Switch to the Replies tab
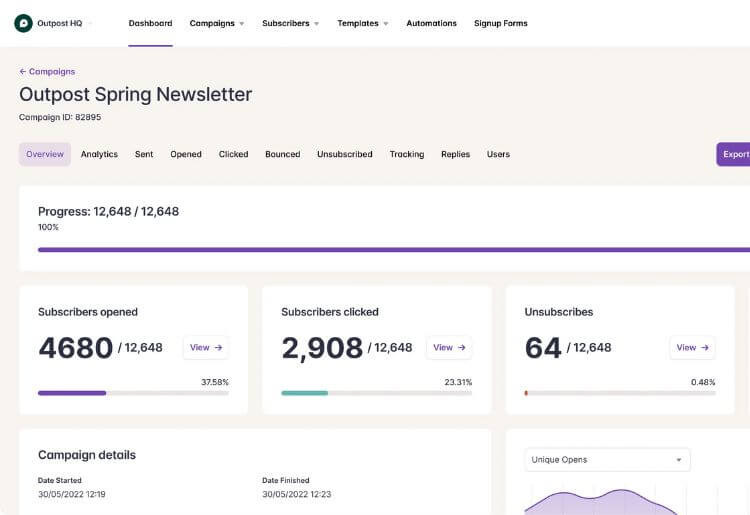The height and width of the screenshot is (515, 750). click(455, 154)
